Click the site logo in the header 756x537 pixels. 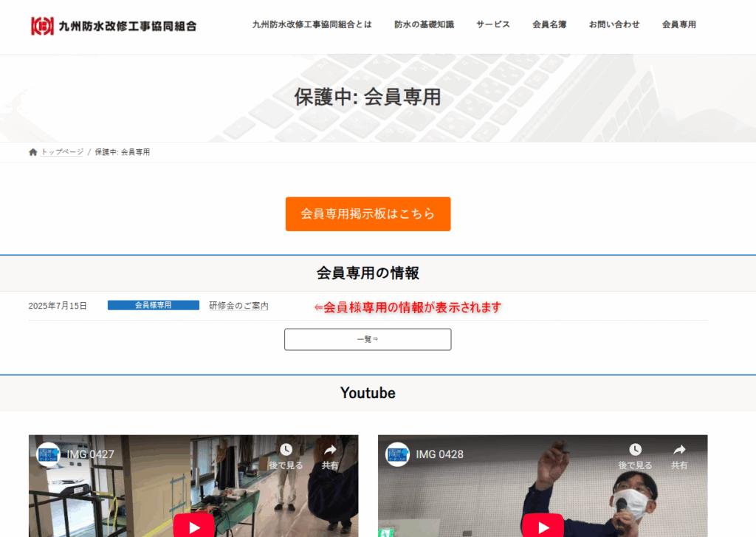[114, 26]
